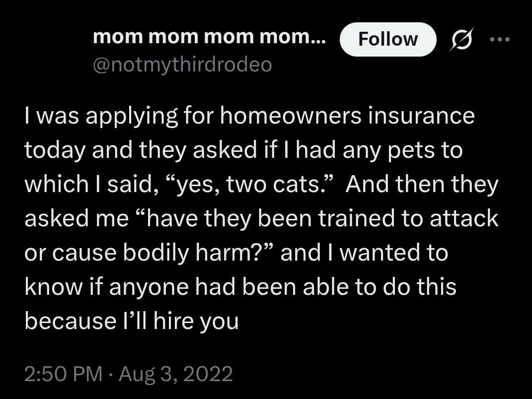Select the tweet's first line about homeowners insurance
This screenshot has width=532, height=399.
tap(249, 116)
